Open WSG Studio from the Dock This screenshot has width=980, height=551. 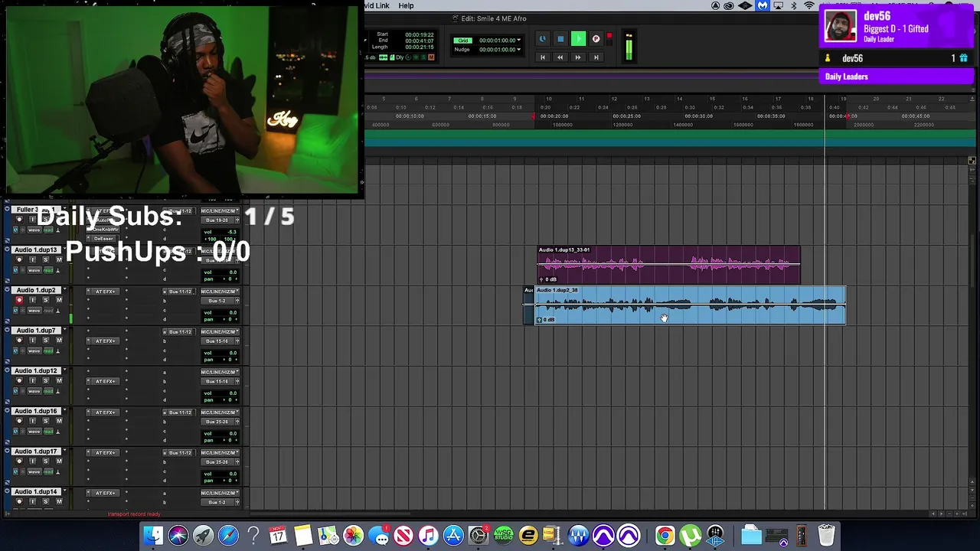coord(503,535)
